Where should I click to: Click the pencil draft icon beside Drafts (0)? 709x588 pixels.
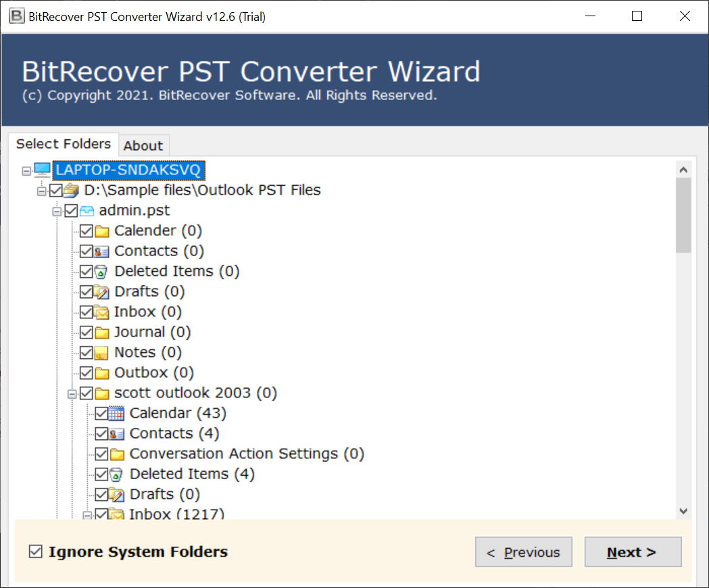[x=102, y=292]
